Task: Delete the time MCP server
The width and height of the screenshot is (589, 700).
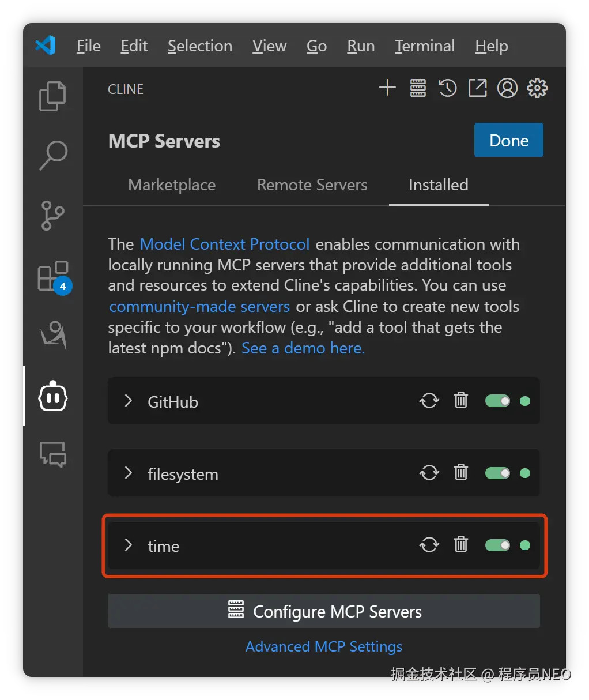Action: point(461,544)
